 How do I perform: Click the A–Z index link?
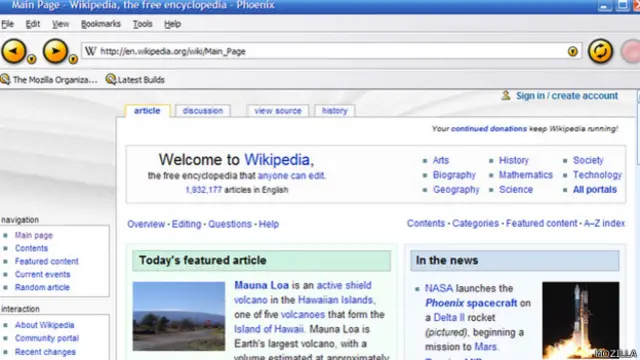point(604,223)
